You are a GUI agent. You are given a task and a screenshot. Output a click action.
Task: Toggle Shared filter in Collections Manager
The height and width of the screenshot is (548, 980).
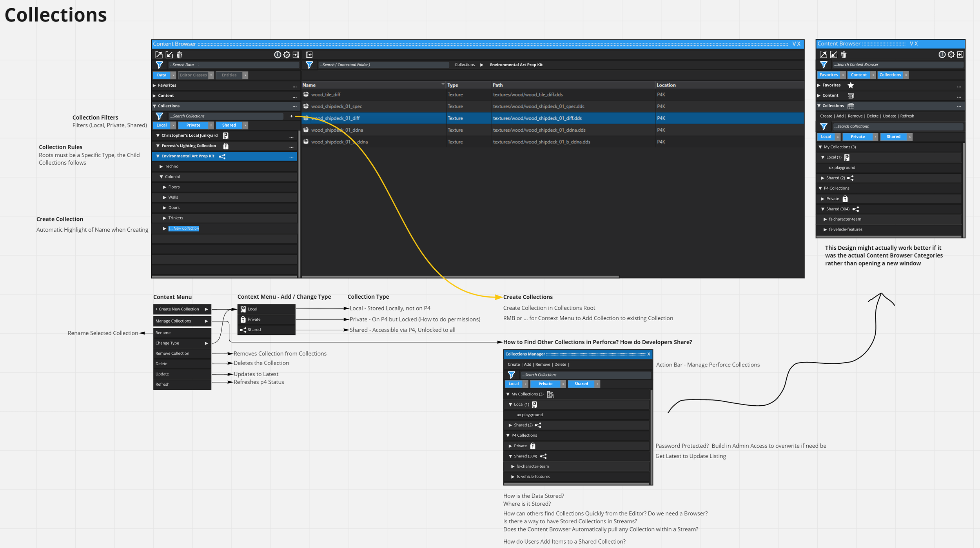pos(581,384)
